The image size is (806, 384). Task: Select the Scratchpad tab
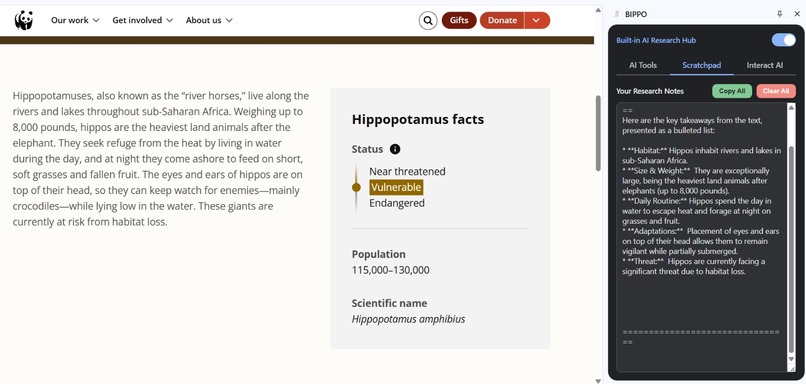coord(701,65)
